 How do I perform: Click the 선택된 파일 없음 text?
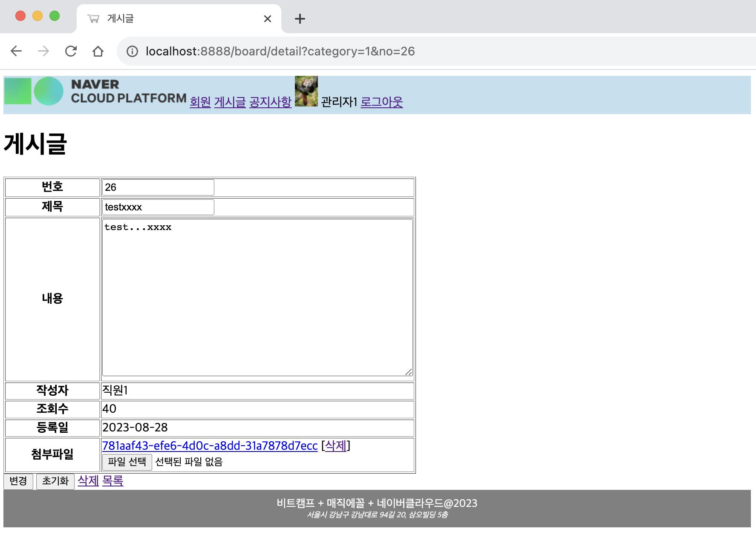pos(189,462)
